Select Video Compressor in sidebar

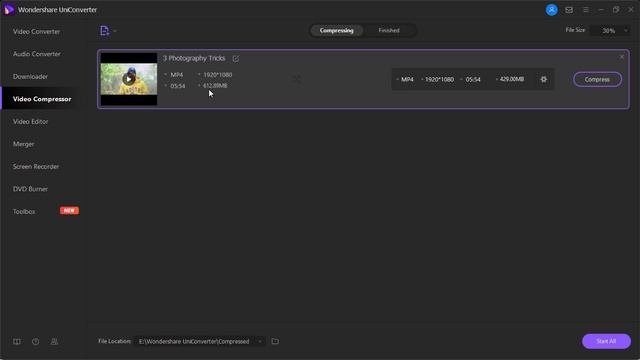click(42, 99)
